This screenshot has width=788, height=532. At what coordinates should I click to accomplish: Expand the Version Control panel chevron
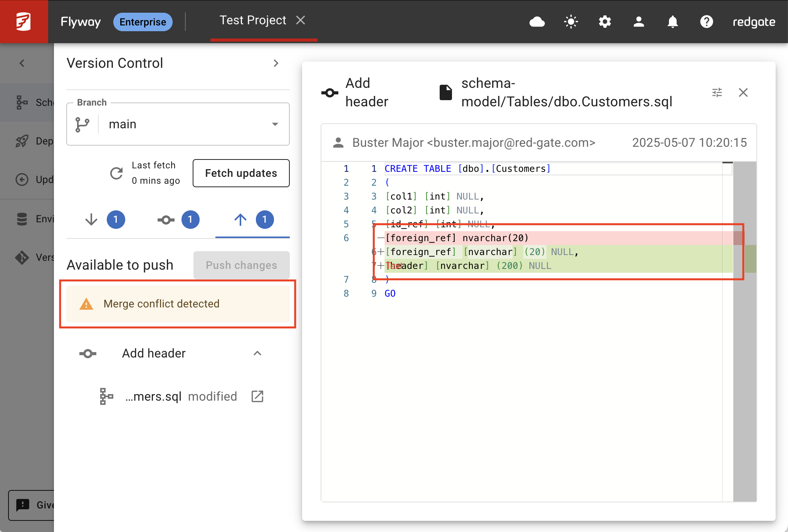[276, 63]
